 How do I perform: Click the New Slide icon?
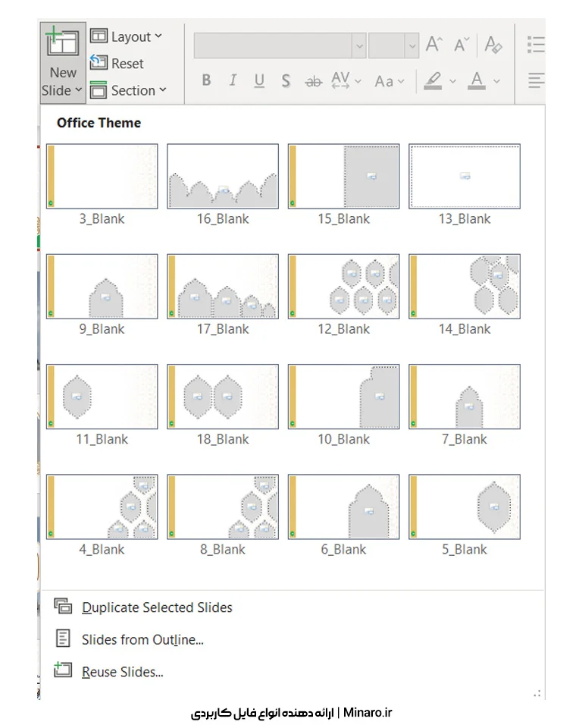63,45
